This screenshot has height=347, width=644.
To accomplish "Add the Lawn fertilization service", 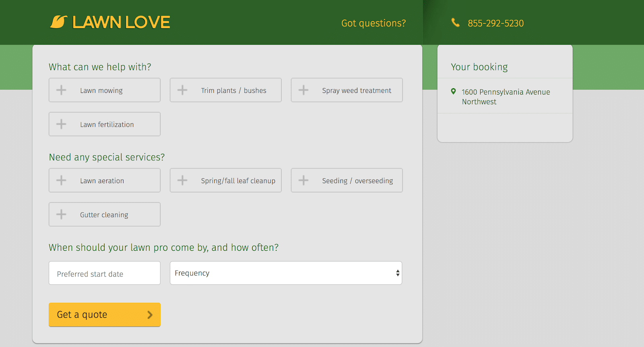I will pyautogui.click(x=105, y=124).
